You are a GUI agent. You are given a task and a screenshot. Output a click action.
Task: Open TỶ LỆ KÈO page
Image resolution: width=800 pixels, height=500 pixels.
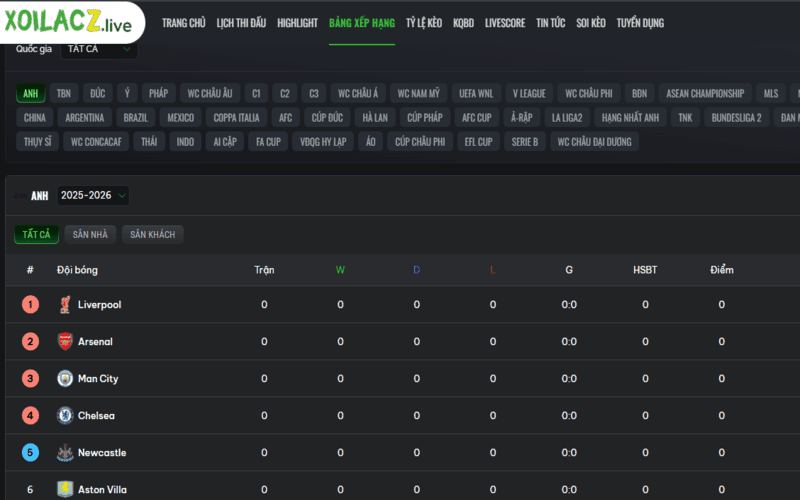[x=424, y=23]
